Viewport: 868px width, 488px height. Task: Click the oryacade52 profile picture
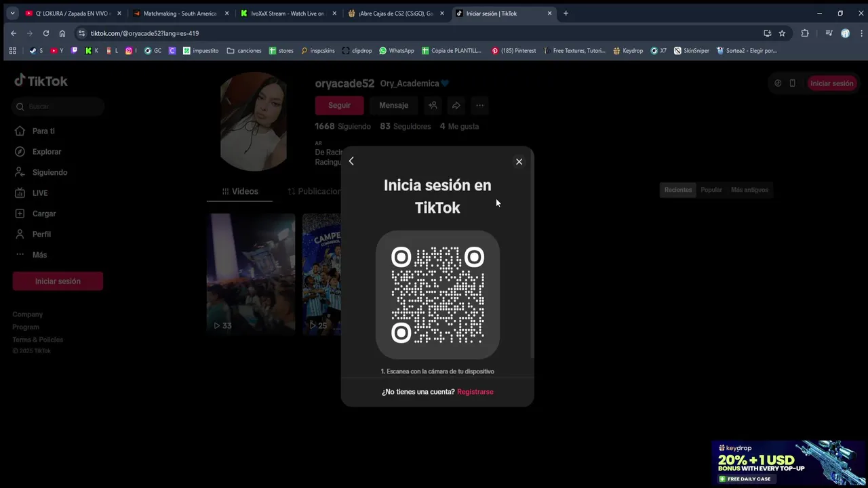(x=254, y=122)
